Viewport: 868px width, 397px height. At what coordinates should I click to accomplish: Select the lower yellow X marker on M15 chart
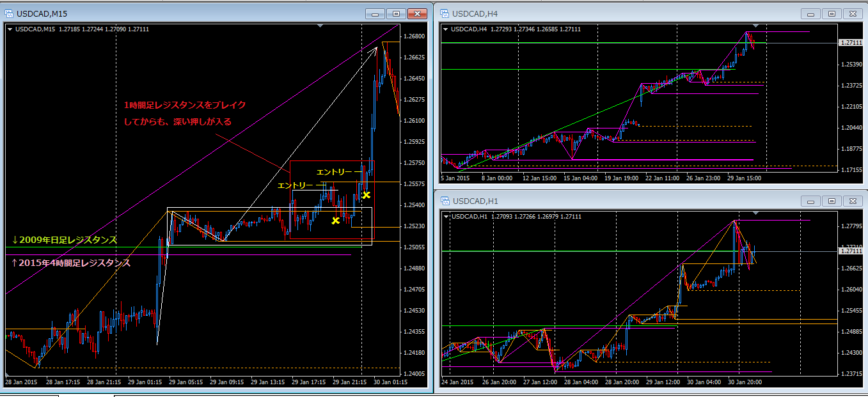click(335, 221)
